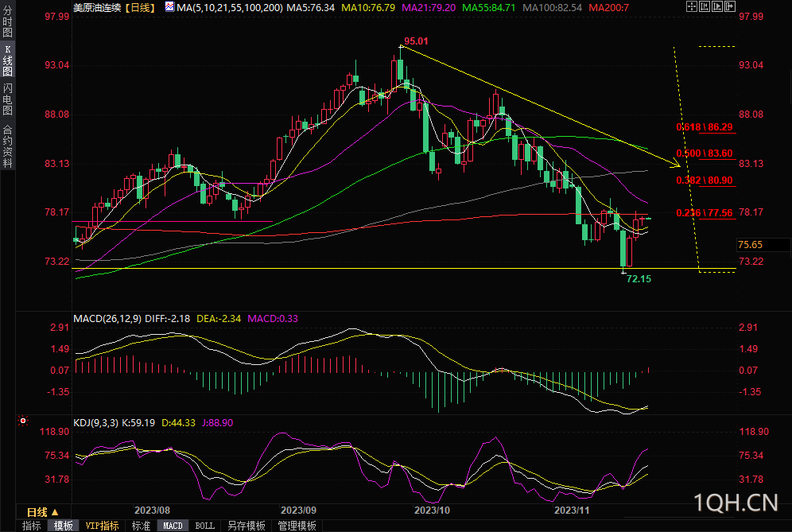The image size is (792, 532).
Task: Toggle the 模板 mode at bottom bar
Action: [x=63, y=526]
